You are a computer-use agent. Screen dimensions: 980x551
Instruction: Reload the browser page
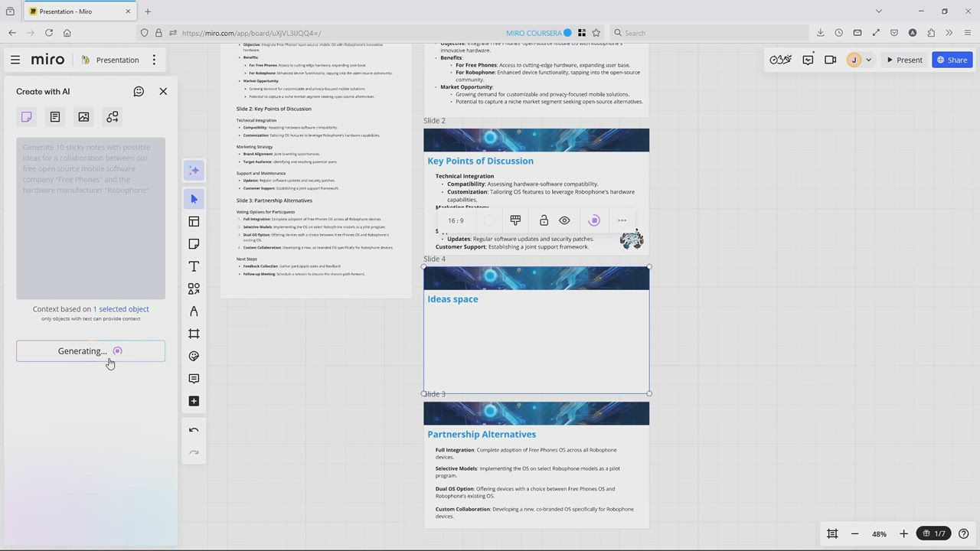point(49,33)
